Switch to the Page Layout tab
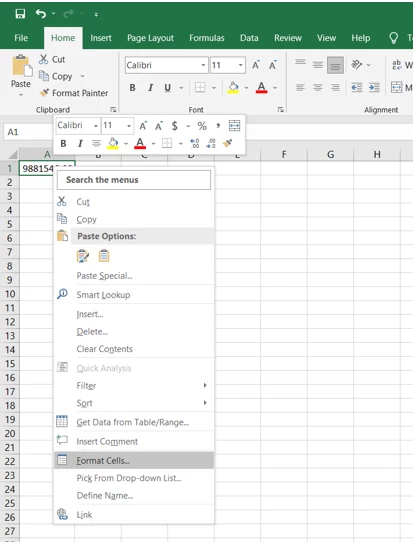413x542 pixels. 150,38
